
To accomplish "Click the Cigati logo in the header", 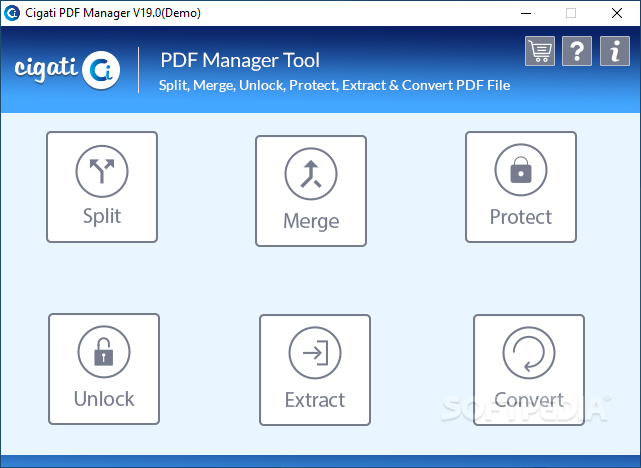I will 67,69.
